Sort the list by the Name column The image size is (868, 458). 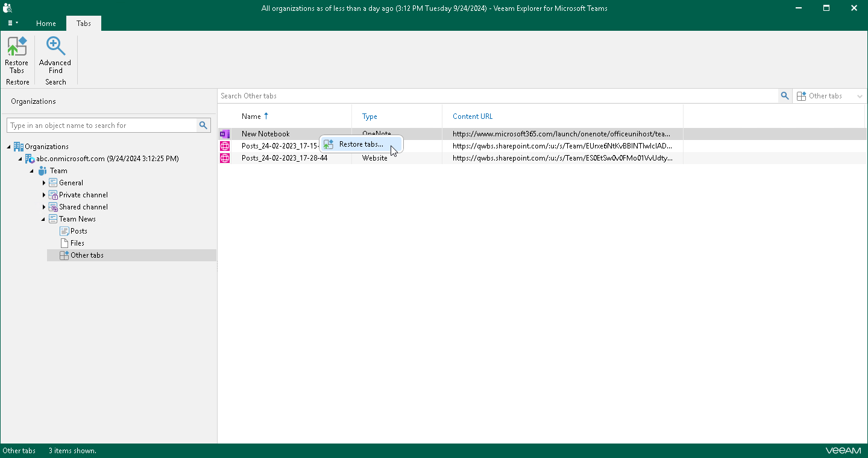251,116
